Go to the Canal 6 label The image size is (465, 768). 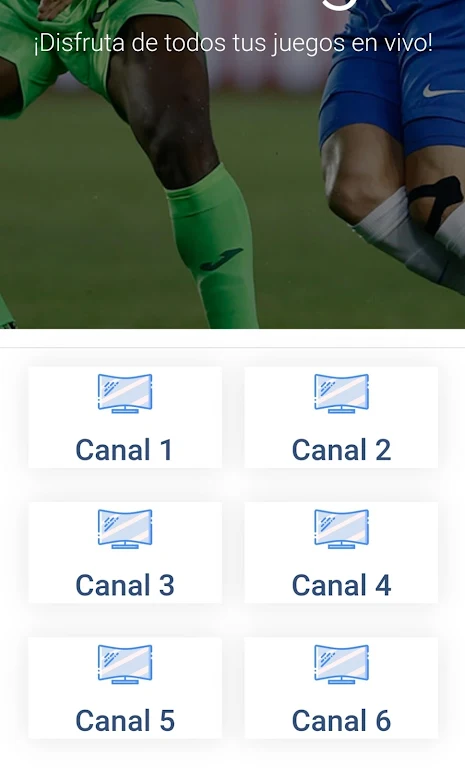point(342,720)
